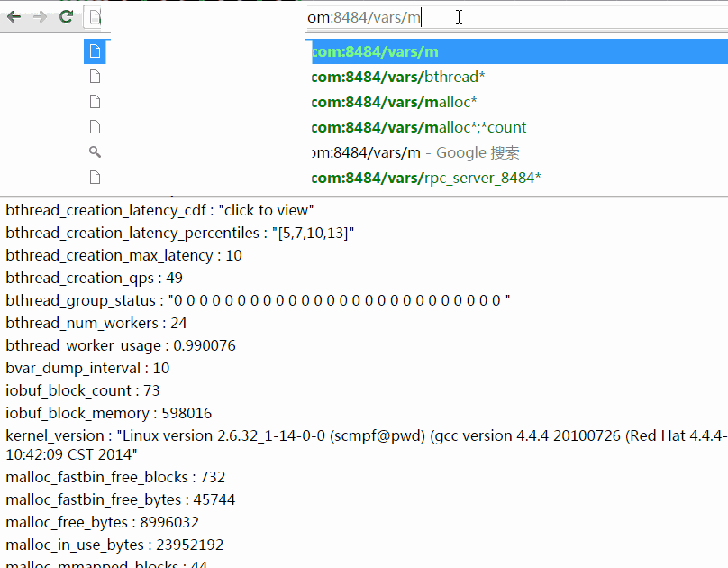Click the page icon of the highlighted /vars/m suggestion
Viewport: 728px width, 568px height.
pos(96,52)
